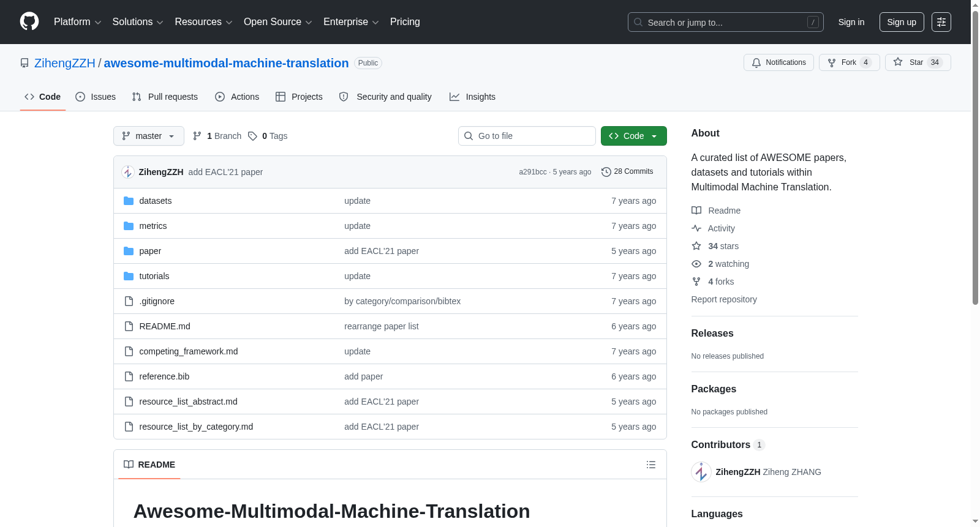This screenshot has width=980, height=527.
Task: Open the ZihengZZH owner link
Action: 65,63
